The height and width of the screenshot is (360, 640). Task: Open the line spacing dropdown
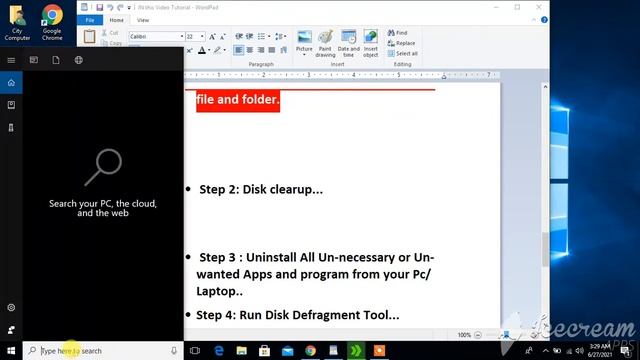(x=280, y=36)
